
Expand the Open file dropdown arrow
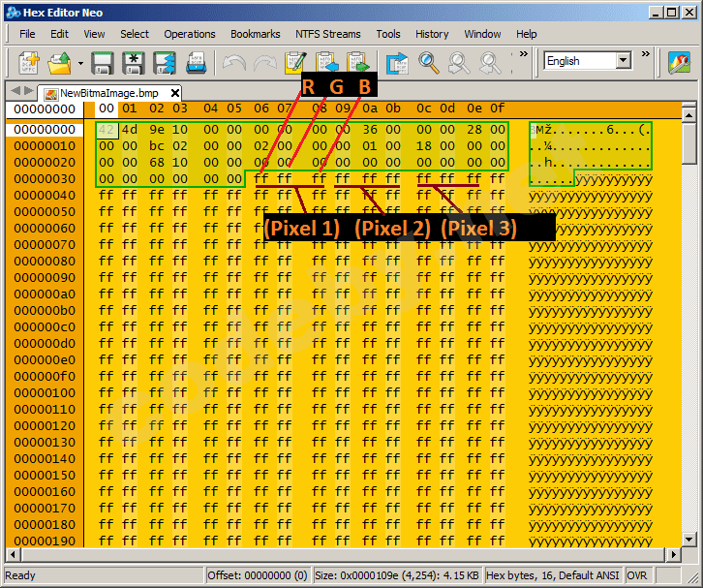pos(80,64)
